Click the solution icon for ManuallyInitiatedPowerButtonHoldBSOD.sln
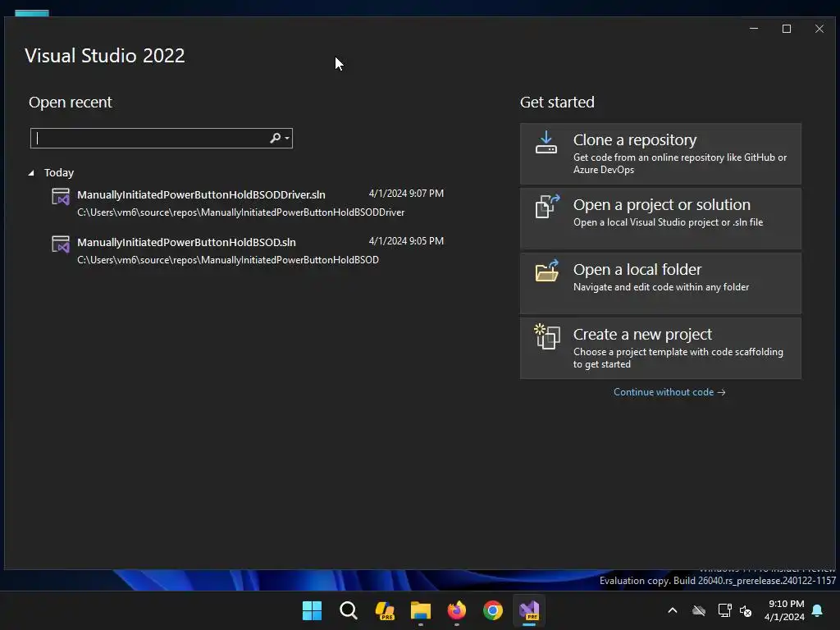This screenshot has height=630, width=840. click(x=61, y=244)
